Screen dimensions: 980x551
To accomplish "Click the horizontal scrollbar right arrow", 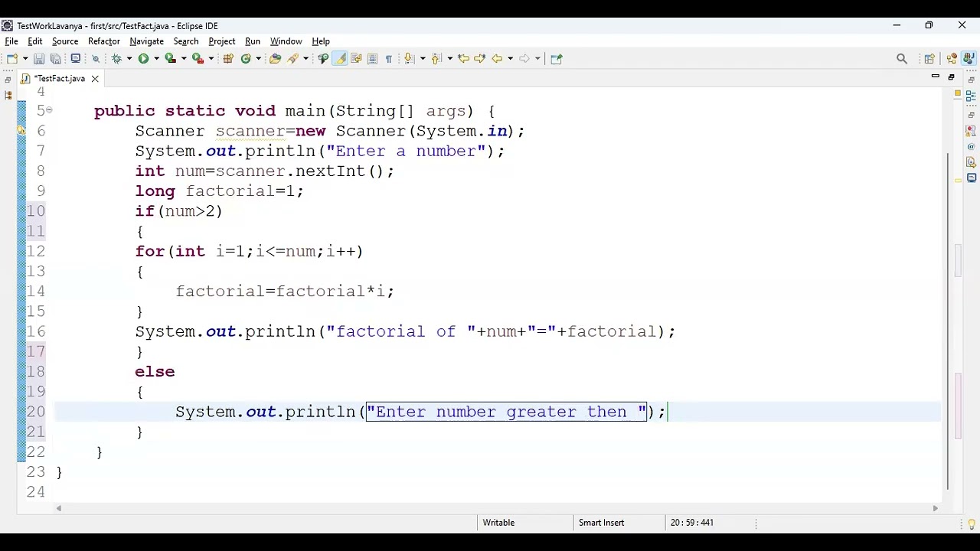I will coord(935,508).
